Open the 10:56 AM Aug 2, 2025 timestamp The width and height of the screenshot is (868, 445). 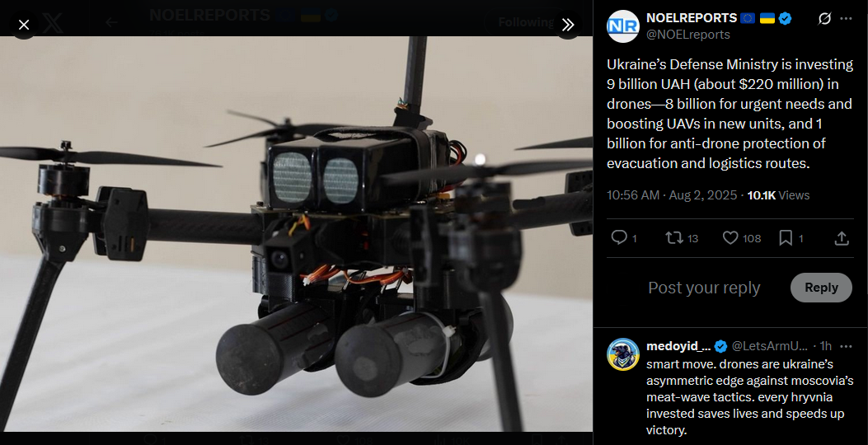(672, 194)
